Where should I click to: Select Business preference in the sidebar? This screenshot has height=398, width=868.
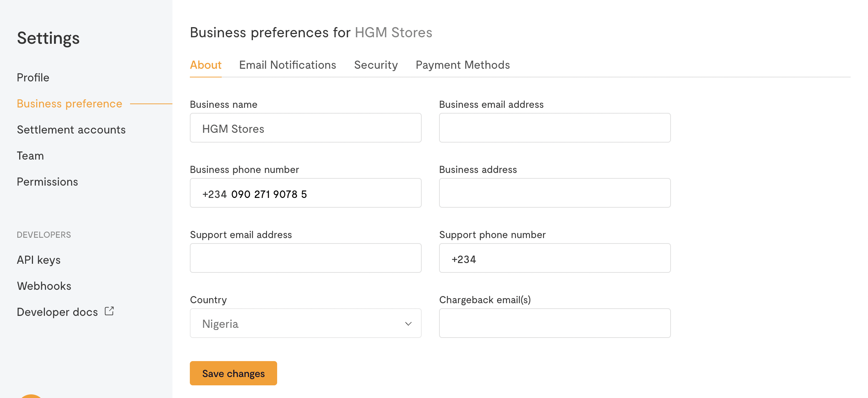point(69,103)
